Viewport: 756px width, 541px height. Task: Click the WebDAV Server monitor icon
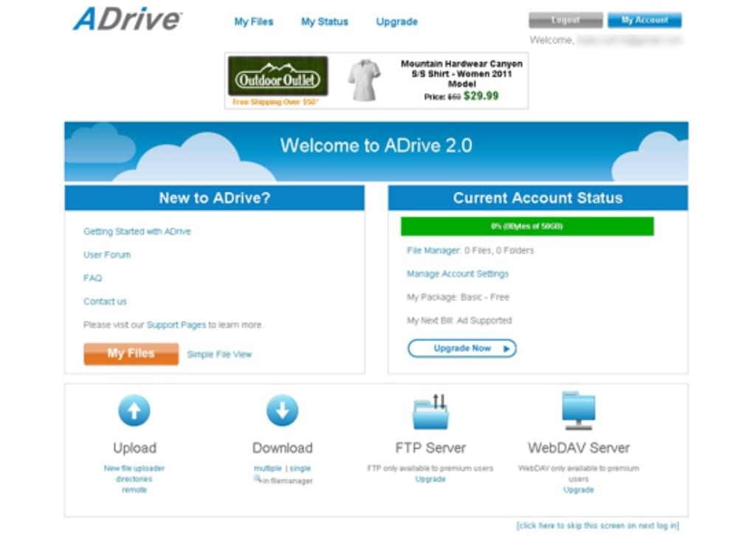[578, 410]
